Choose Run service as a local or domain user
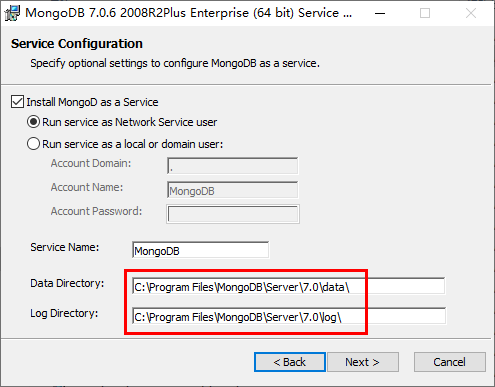This screenshot has height=387, width=495. (x=33, y=144)
